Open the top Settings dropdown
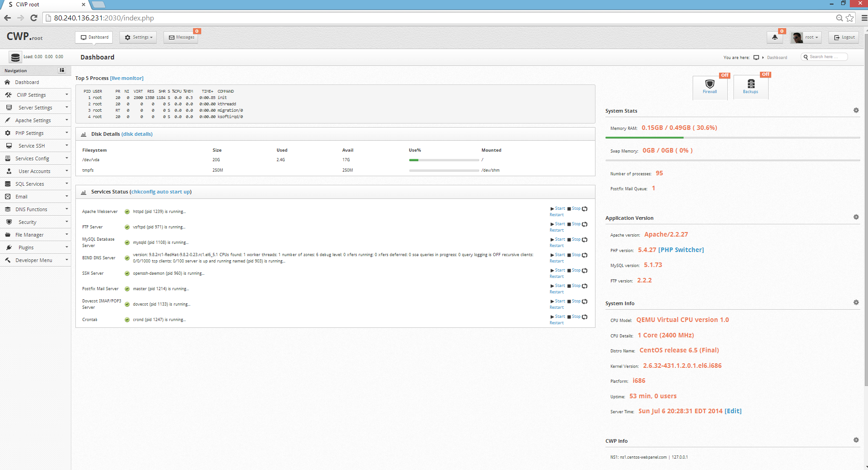 pos(138,37)
